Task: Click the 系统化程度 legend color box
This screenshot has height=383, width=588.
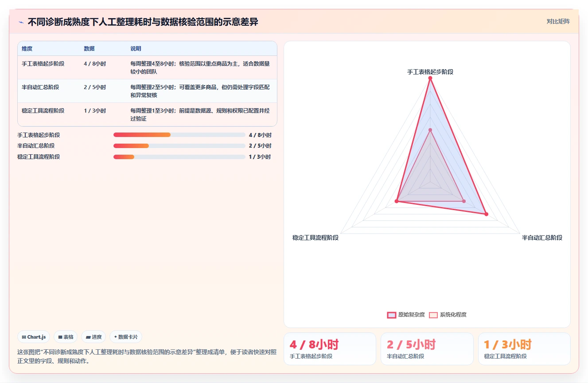Action: 433,315
